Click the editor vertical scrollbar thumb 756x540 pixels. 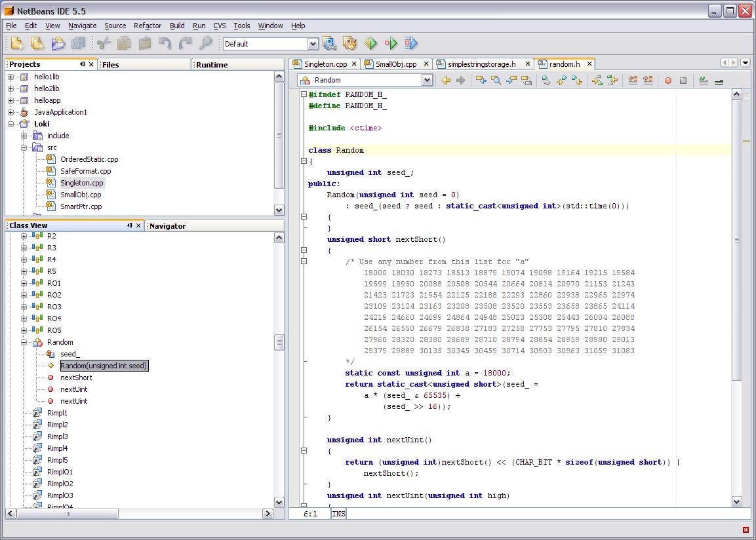[x=736, y=240]
